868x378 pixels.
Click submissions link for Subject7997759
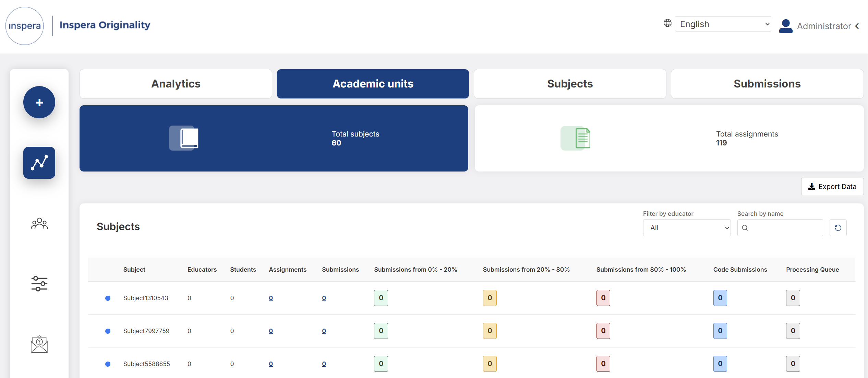click(324, 331)
